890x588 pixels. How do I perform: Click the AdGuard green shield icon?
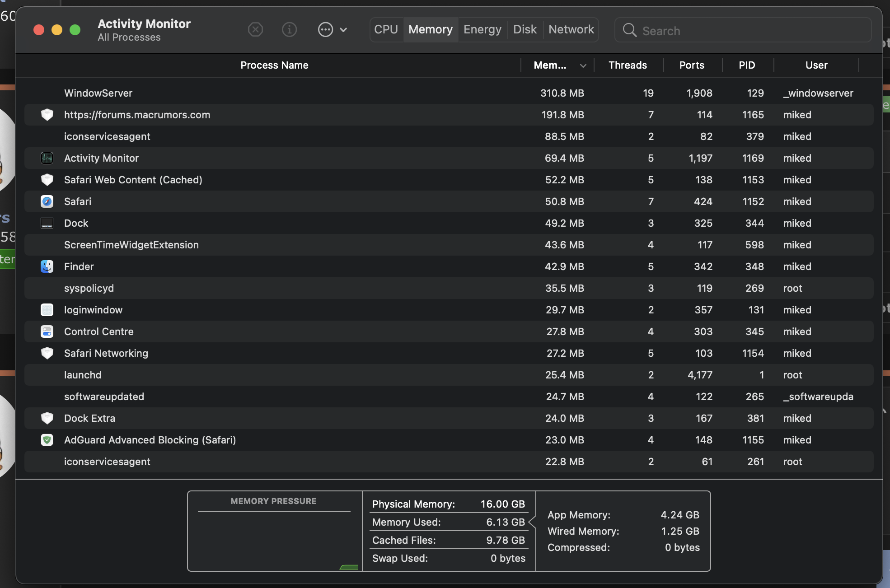pyautogui.click(x=47, y=440)
